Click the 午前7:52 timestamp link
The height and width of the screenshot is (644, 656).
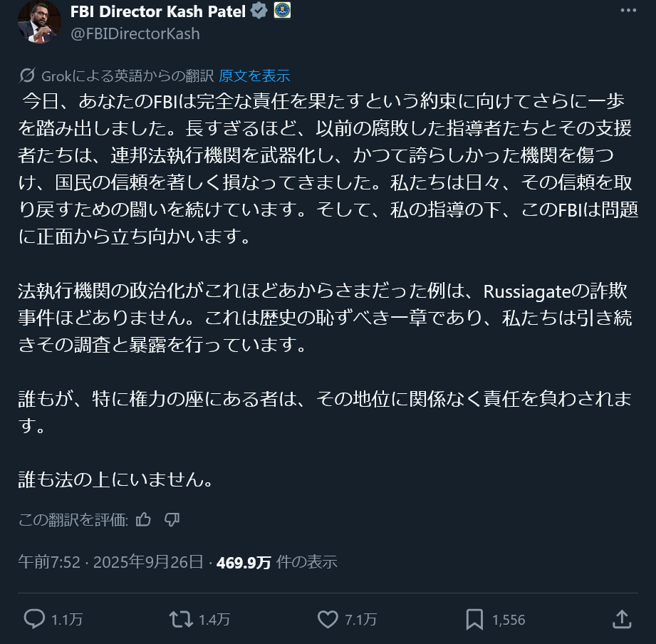click(x=49, y=562)
